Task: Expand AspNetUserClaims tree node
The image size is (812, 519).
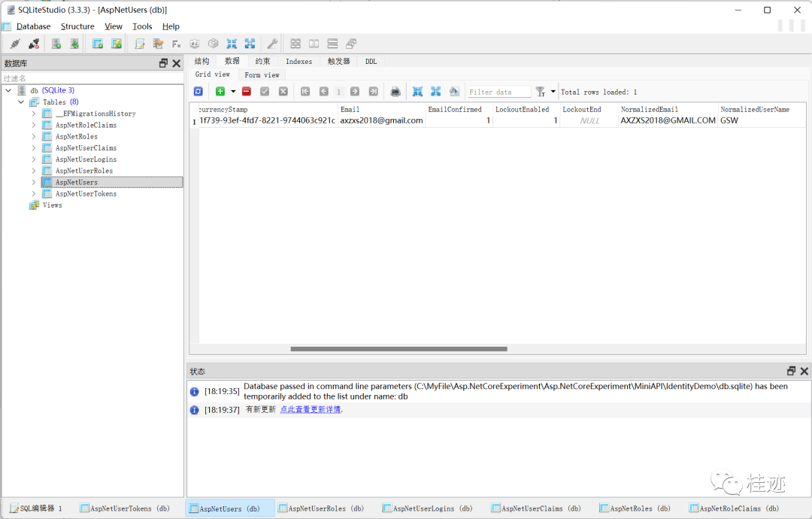Action: [34, 147]
